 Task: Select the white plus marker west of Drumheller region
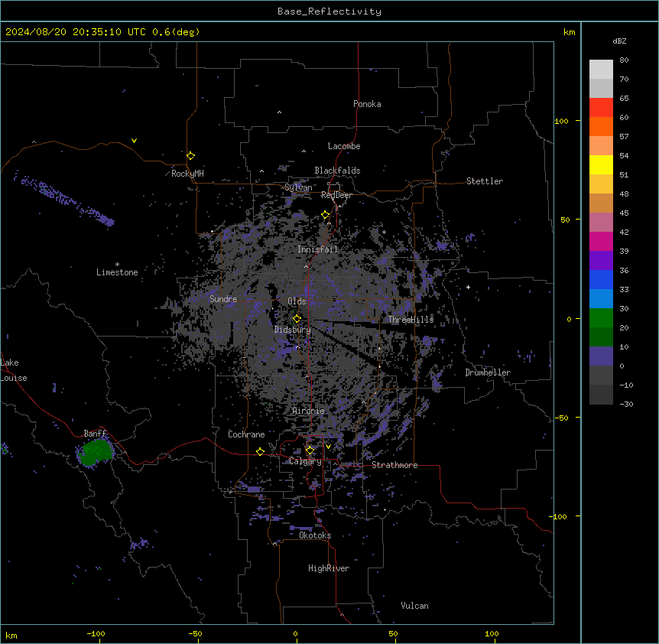(468, 287)
